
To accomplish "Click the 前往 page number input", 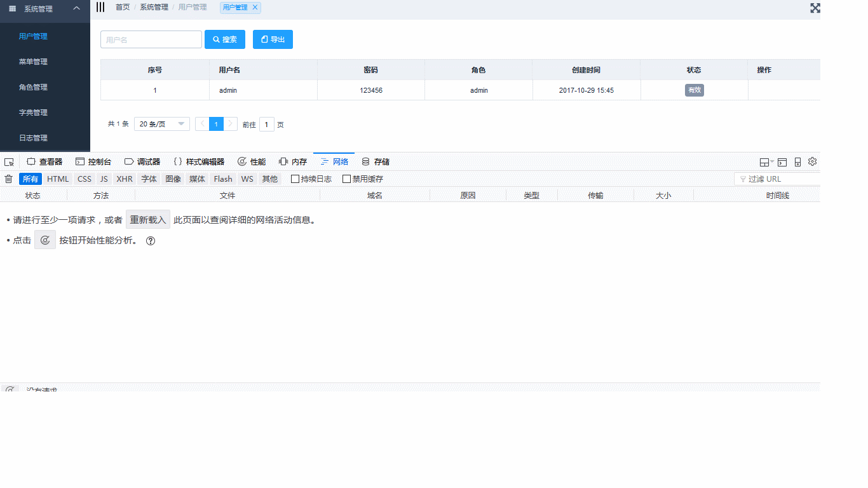I will (x=267, y=125).
